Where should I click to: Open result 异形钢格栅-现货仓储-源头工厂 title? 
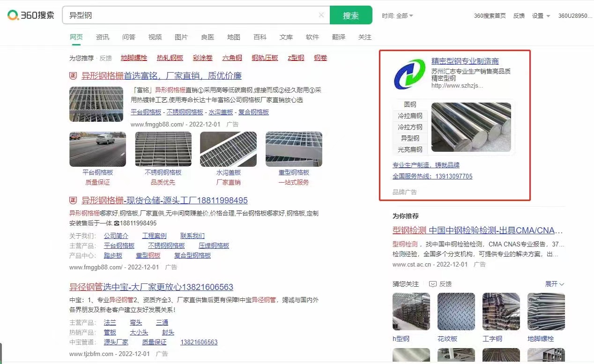[x=164, y=201]
